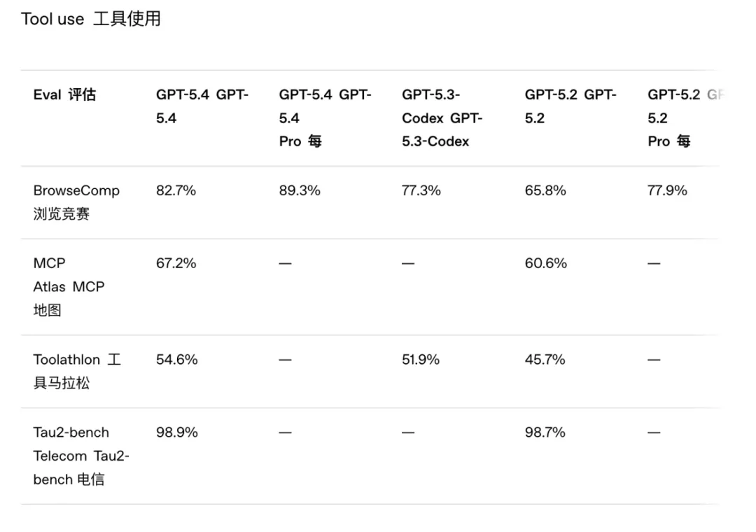Click the 82.7% BrowseComp score
Viewport: 756px width, 532px height.
click(176, 190)
